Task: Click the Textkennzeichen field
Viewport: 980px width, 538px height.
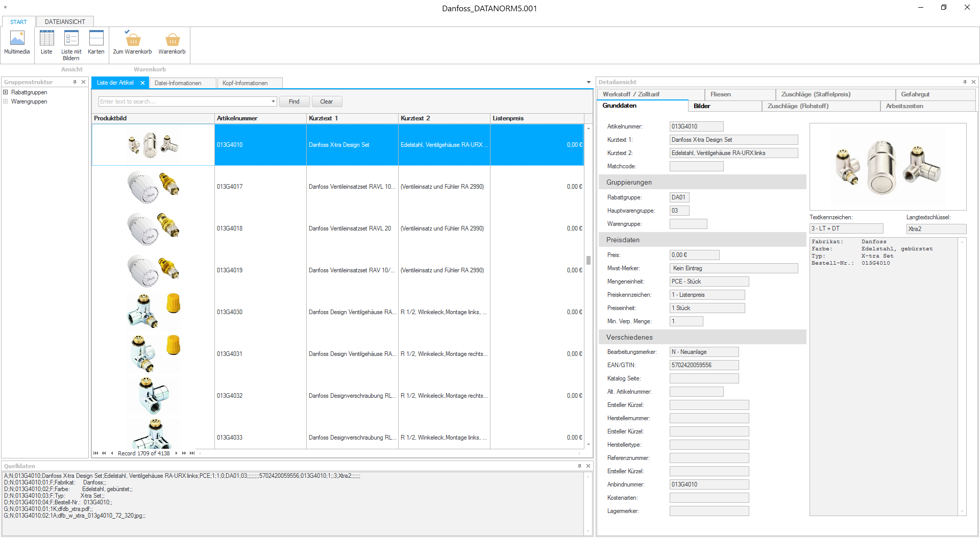Action: tap(846, 228)
